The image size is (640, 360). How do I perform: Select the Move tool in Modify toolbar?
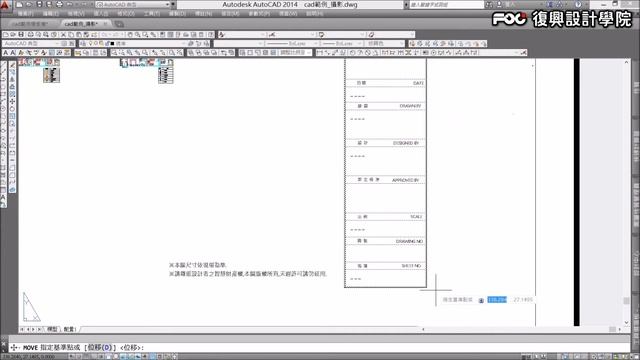point(12,101)
